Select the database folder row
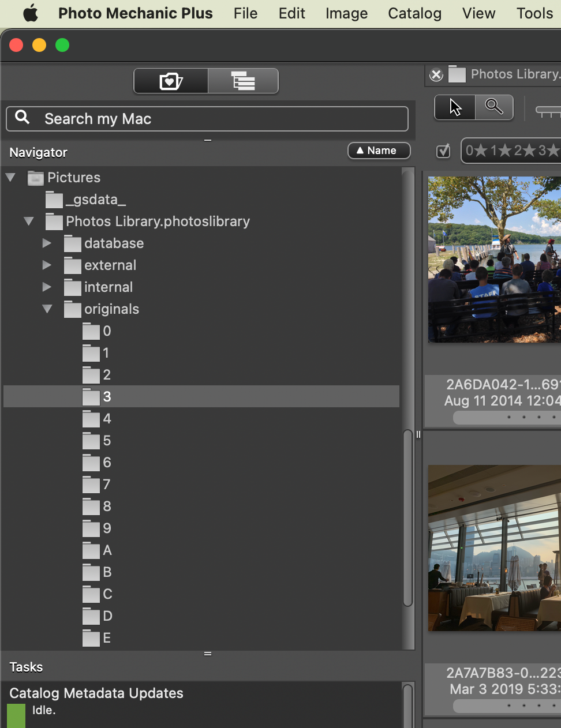 [x=114, y=243]
